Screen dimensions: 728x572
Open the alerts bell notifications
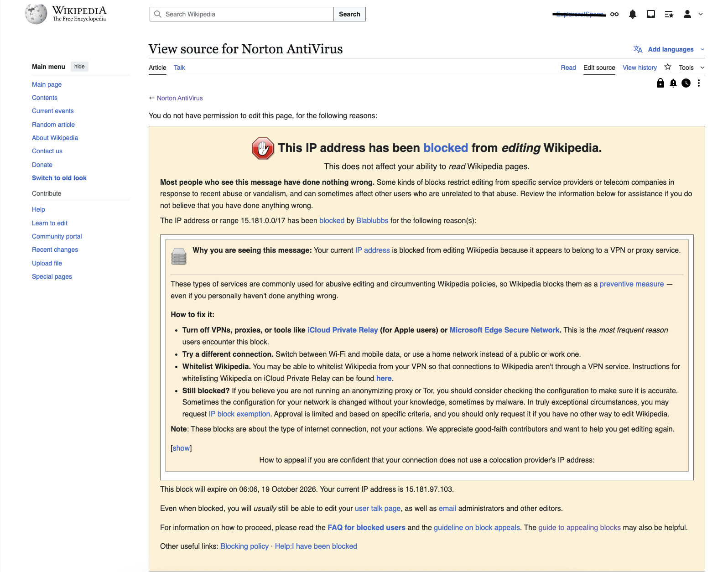[632, 14]
